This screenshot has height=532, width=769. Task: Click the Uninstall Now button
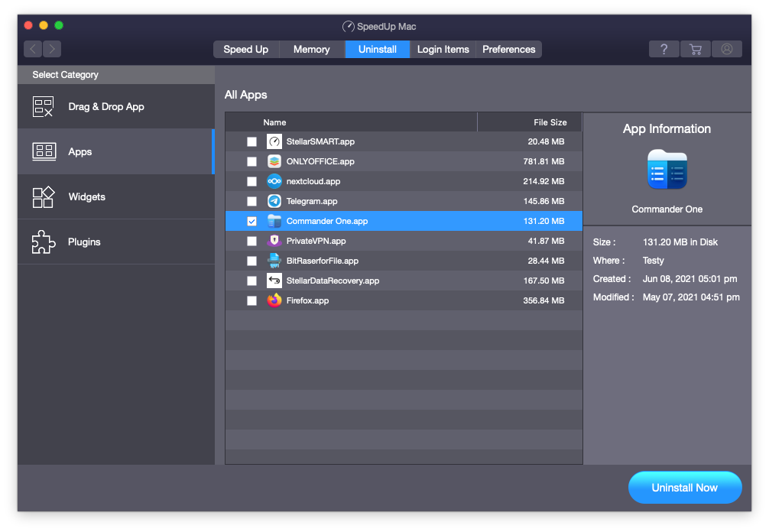[x=685, y=487]
